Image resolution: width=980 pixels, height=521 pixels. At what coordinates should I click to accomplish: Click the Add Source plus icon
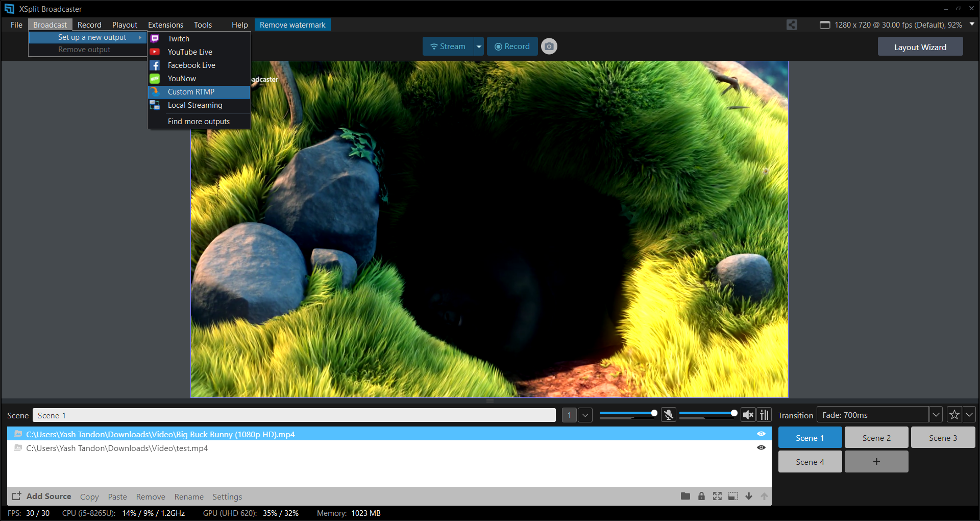[x=16, y=496]
